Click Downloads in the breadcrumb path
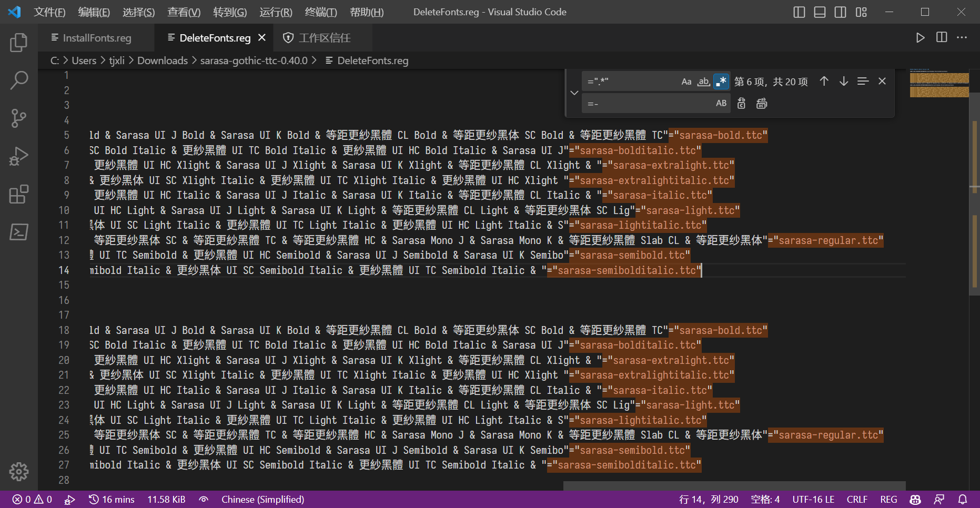 [x=162, y=60]
